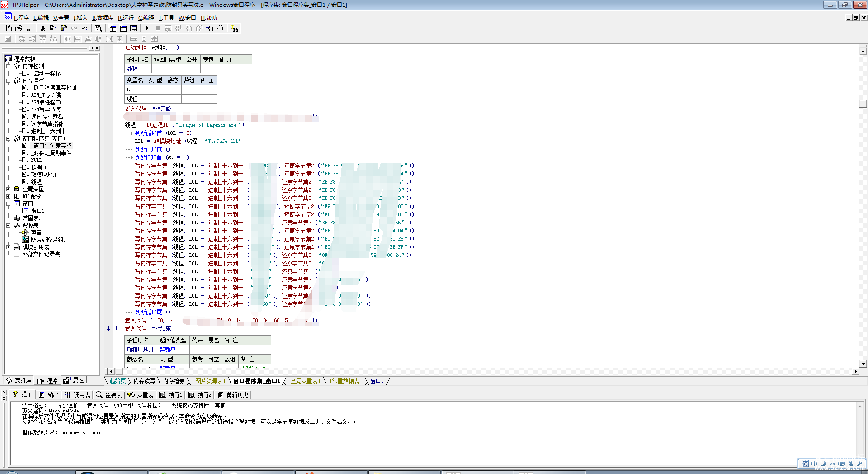Toggle the work panel (left pane) layout icon
Image resolution: width=868 pixels, height=474 pixels.
point(113,28)
